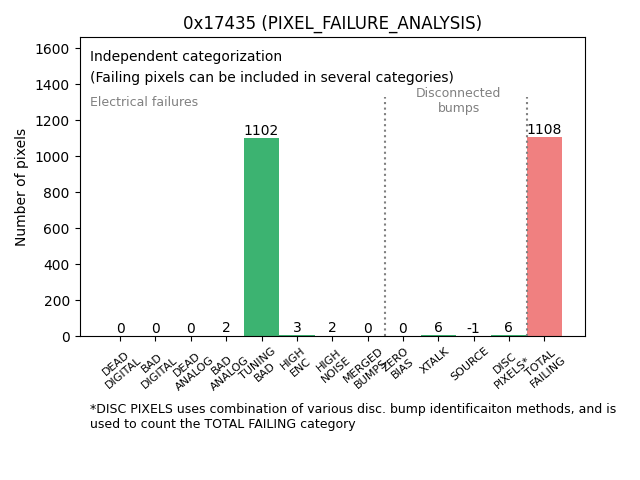Click the ZERO BIAS axis label
640x480 pixels.
[x=398, y=366]
